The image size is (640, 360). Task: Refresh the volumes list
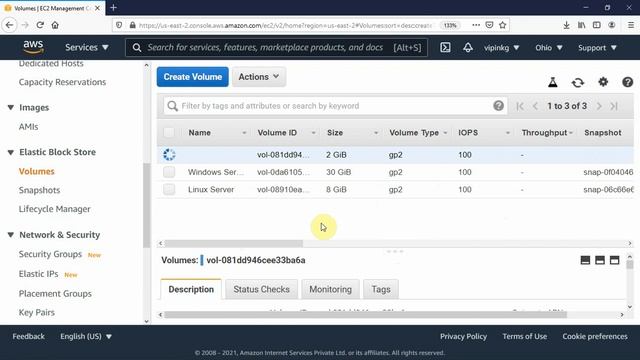(578, 82)
